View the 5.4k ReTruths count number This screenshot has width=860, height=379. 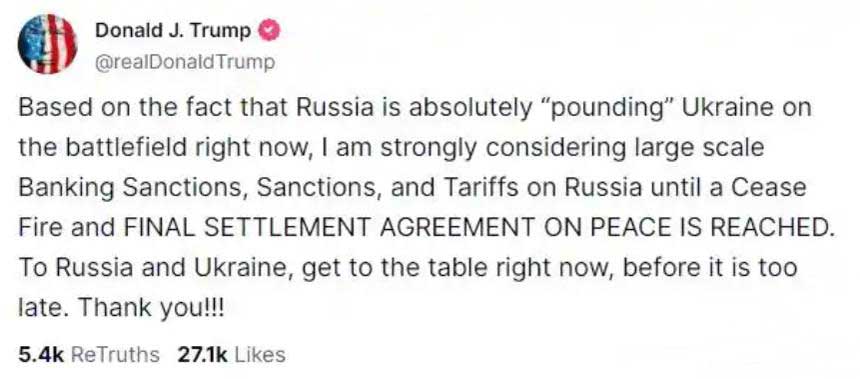coord(42,354)
